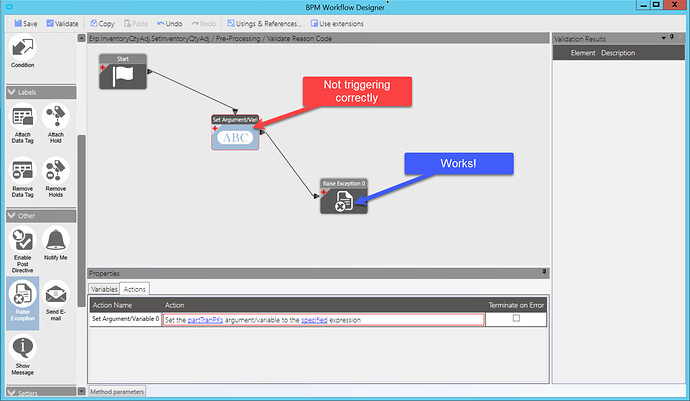Open the Validation Results panel dropdown arrow
The width and height of the screenshot is (690, 401).
tap(664, 38)
